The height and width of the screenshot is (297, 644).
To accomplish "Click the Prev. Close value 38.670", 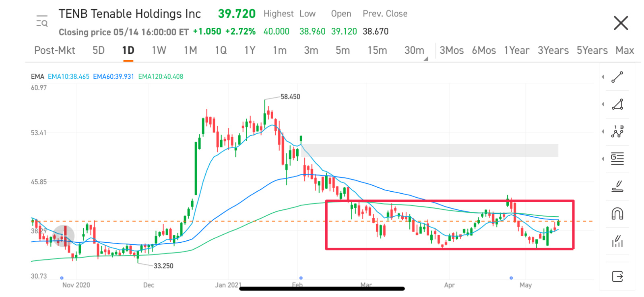I will (376, 31).
